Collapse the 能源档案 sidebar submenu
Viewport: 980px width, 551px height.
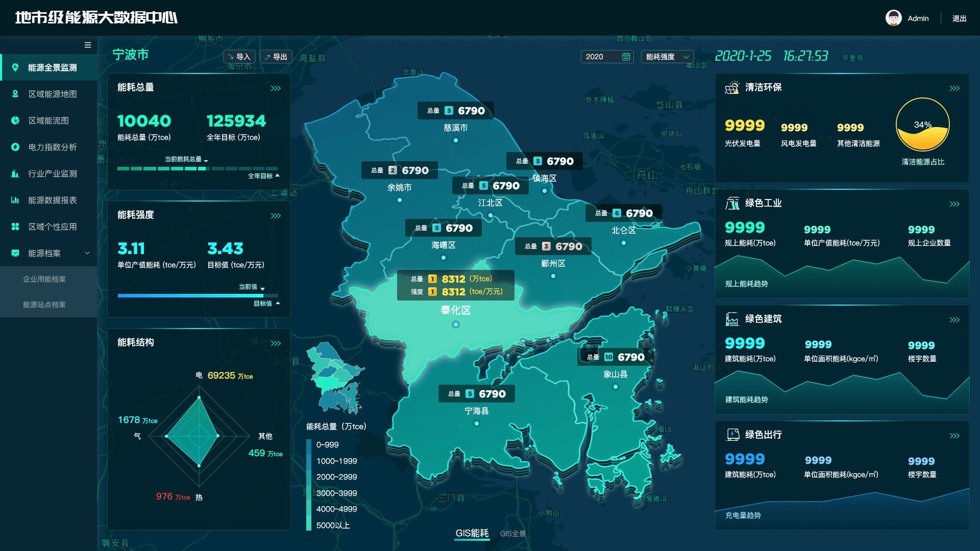(x=87, y=253)
